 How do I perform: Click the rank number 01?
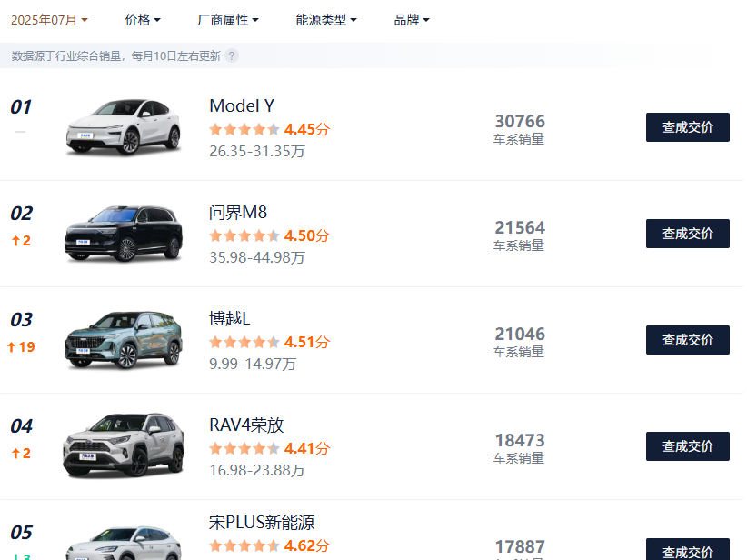point(21,106)
